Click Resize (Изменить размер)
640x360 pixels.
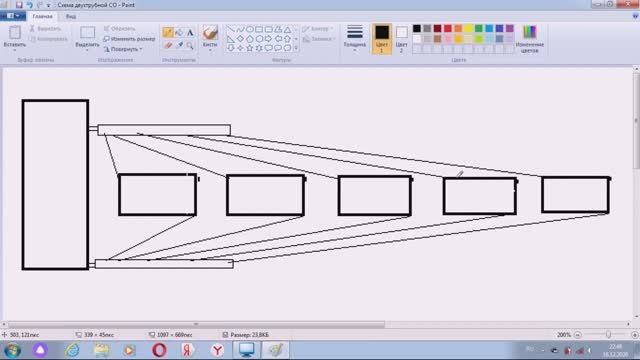pyautogui.click(x=129, y=39)
